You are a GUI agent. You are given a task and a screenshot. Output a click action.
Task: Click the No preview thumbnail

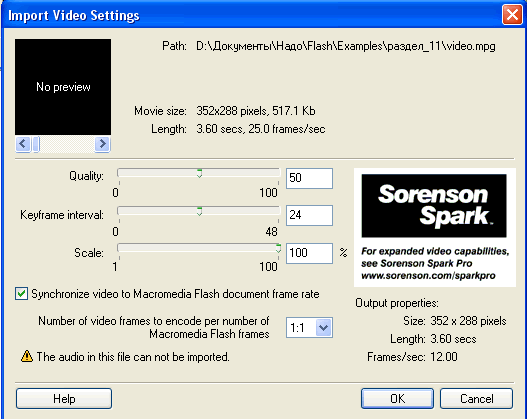pos(63,87)
